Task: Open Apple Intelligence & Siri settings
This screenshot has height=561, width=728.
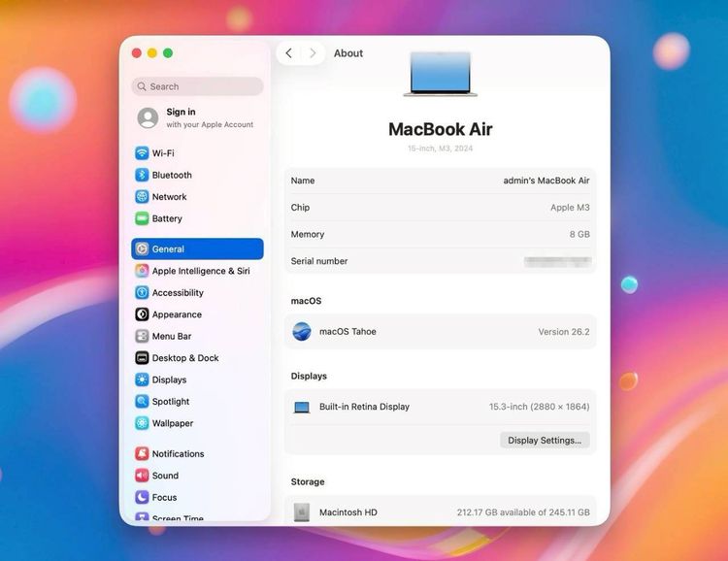Action: 197,271
